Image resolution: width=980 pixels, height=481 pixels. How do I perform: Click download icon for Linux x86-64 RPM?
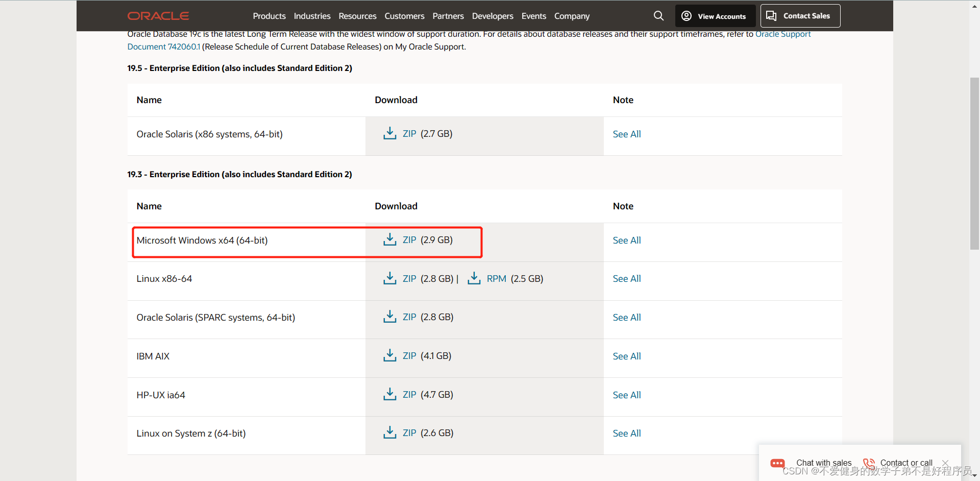[x=474, y=278]
